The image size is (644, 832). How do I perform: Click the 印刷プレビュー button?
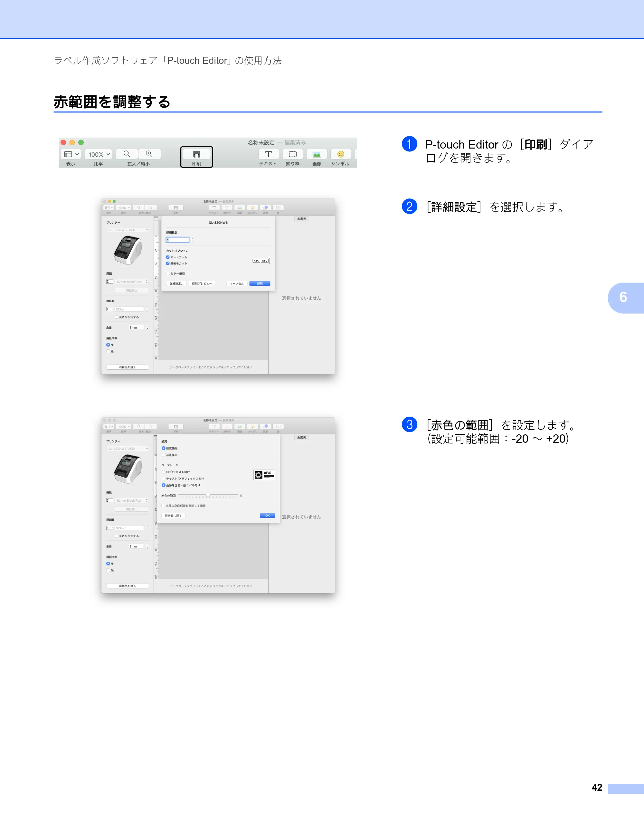point(202,284)
